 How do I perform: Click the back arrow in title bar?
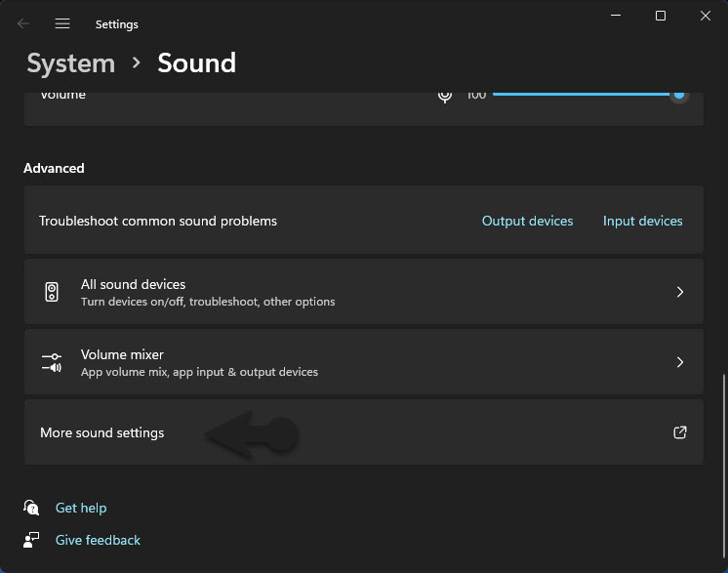[x=23, y=23]
